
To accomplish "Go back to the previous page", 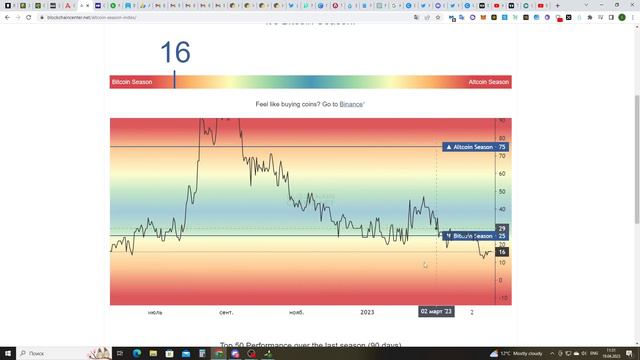I will pyautogui.click(x=7, y=18).
